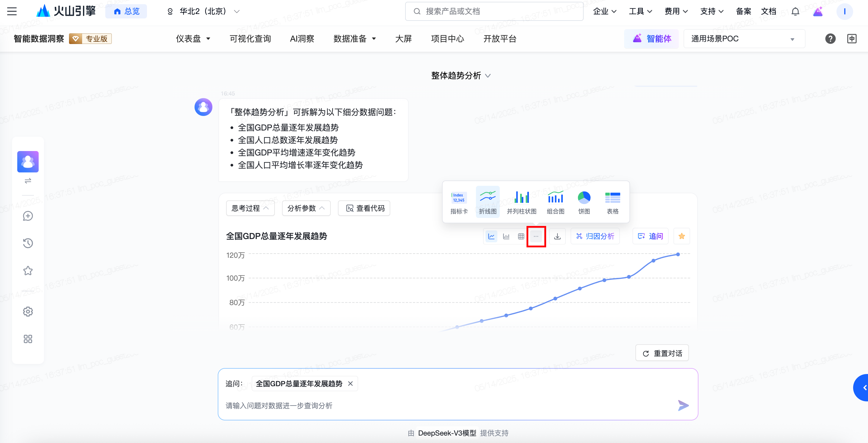Click the panel layout icon at top right
Image resolution: width=868 pixels, height=443 pixels.
pyautogui.click(x=851, y=39)
